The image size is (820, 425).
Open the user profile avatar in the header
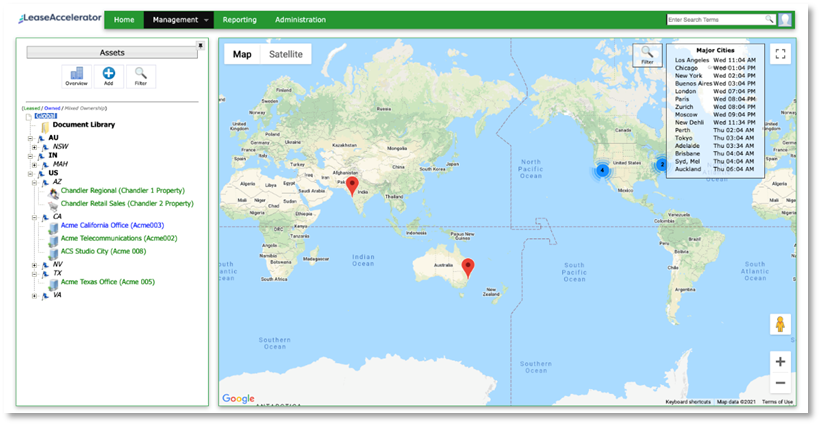click(784, 20)
